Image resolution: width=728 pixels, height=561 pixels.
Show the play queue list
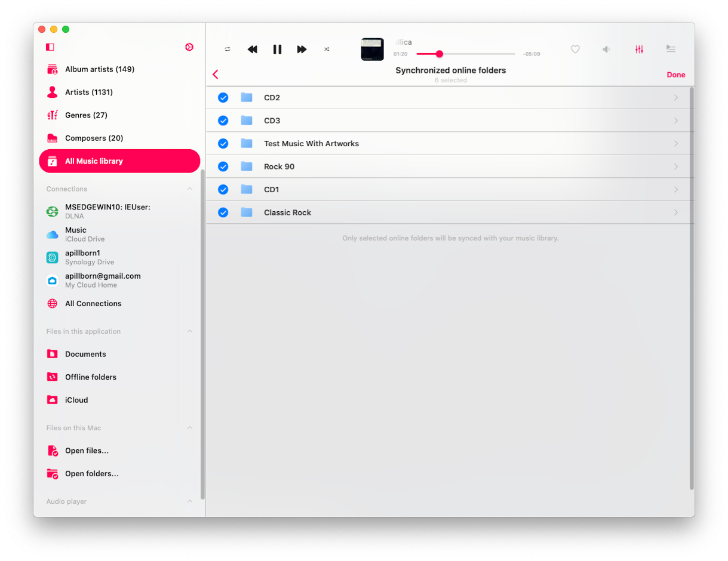click(x=671, y=50)
